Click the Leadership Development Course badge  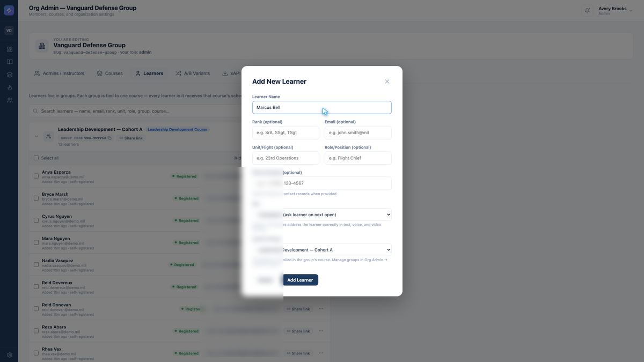[178, 129]
